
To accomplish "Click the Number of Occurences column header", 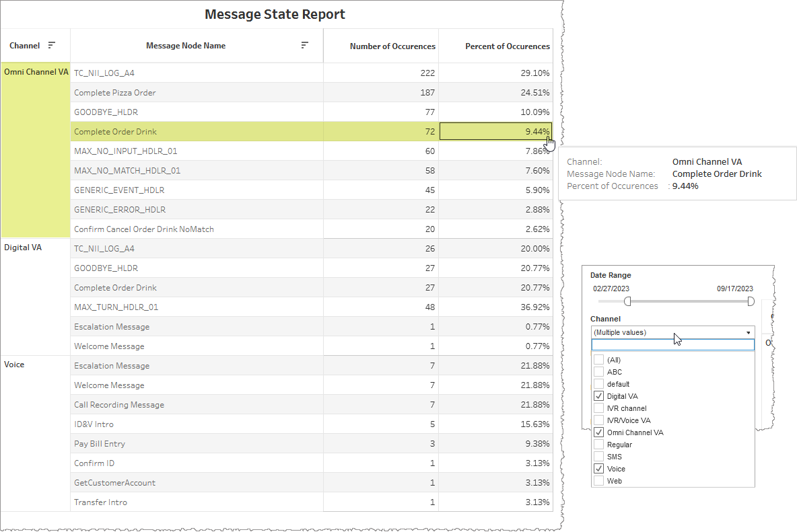I will pyautogui.click(x=392, y=46).
